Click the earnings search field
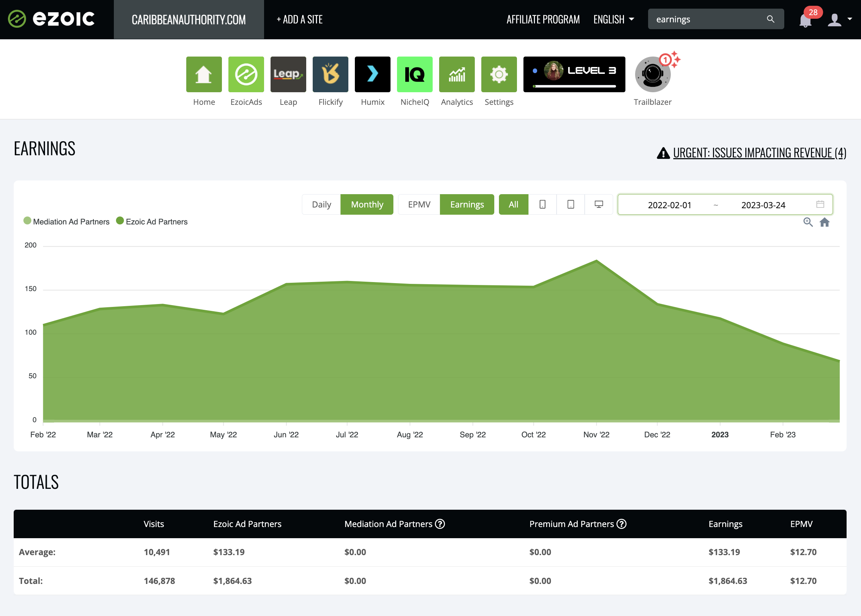This screenshot has width=861, height=616. pos(716,19)
